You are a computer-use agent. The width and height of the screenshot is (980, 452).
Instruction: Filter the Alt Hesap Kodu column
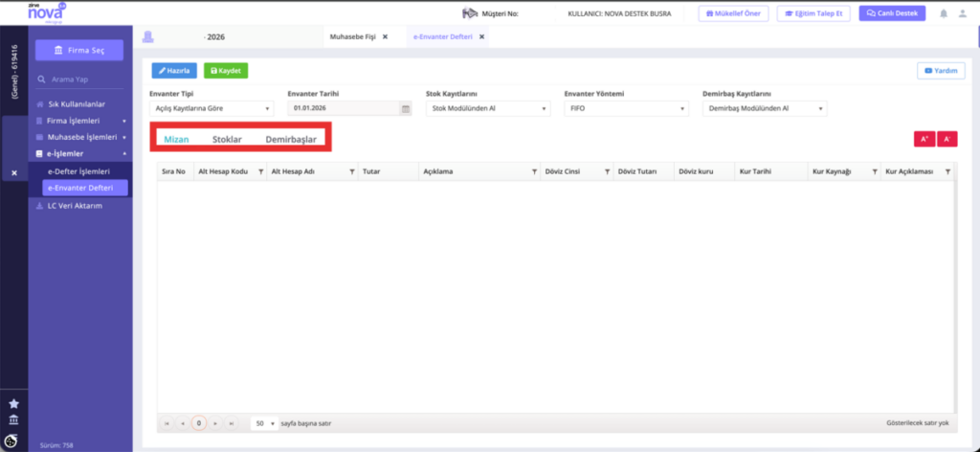tap(260, 171)
